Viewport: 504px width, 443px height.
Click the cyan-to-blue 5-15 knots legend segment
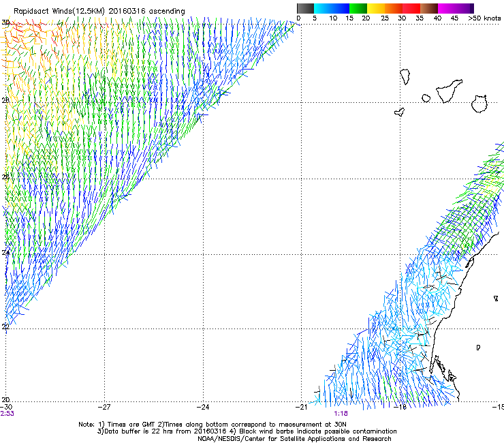332,8
